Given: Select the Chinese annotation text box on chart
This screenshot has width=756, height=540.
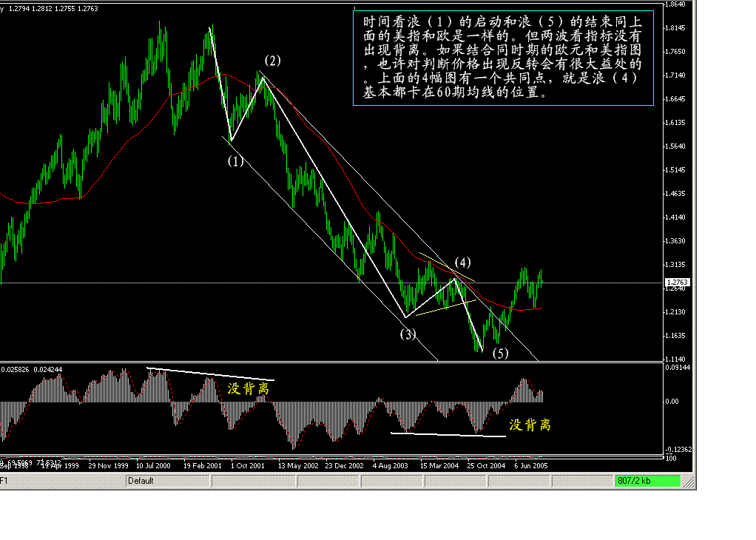Looking at the screenshot, I should pos(503,58).
